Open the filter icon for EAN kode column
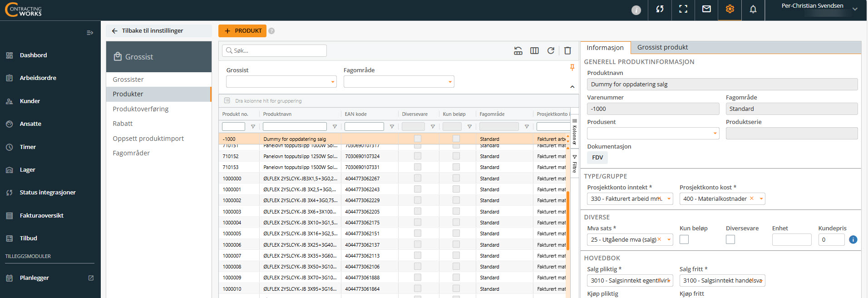Screen dimensions: 868x298 tap(392, 127)
